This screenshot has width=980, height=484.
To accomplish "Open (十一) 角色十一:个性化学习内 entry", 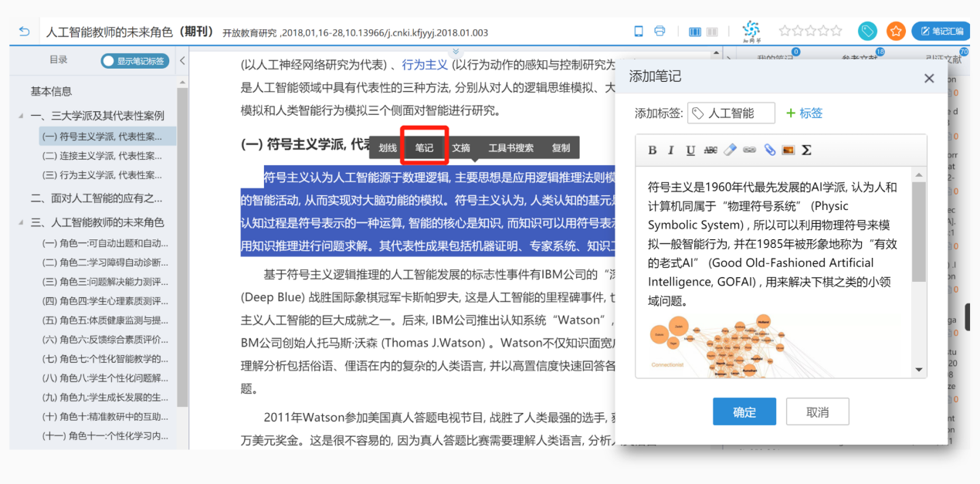I will [105, 436].
